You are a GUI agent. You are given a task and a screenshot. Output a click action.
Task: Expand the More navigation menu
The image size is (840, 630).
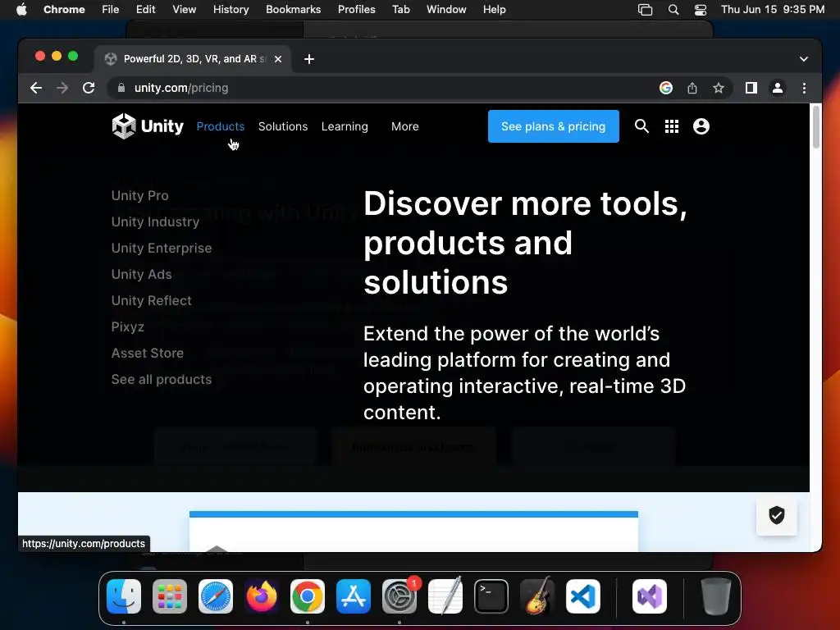click(x=405, y=126)
